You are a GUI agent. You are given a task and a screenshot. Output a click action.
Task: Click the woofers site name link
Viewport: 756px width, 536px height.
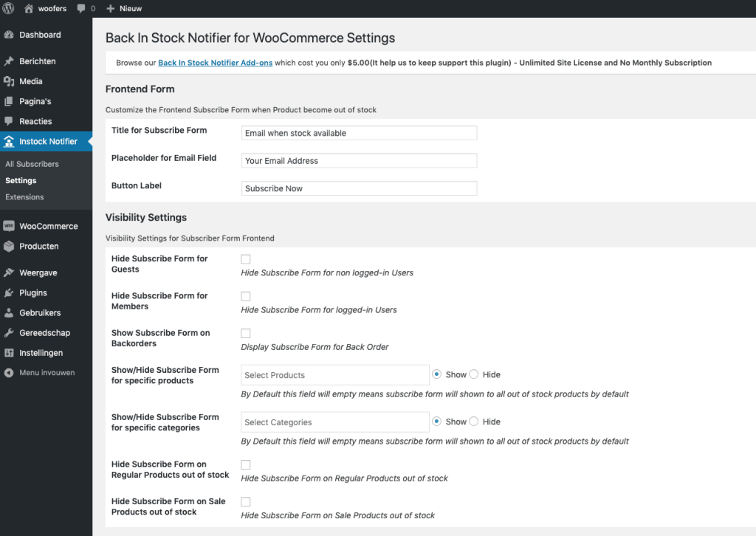pos(52,9)
